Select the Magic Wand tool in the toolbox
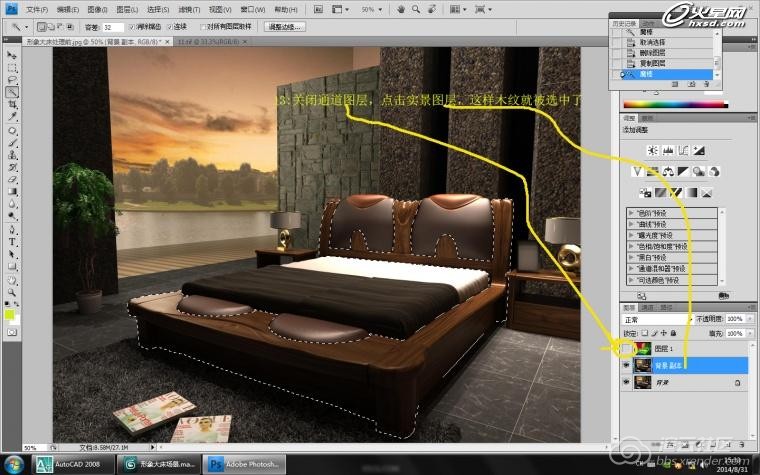The image size is (760, 475). [x=12, y=92]
